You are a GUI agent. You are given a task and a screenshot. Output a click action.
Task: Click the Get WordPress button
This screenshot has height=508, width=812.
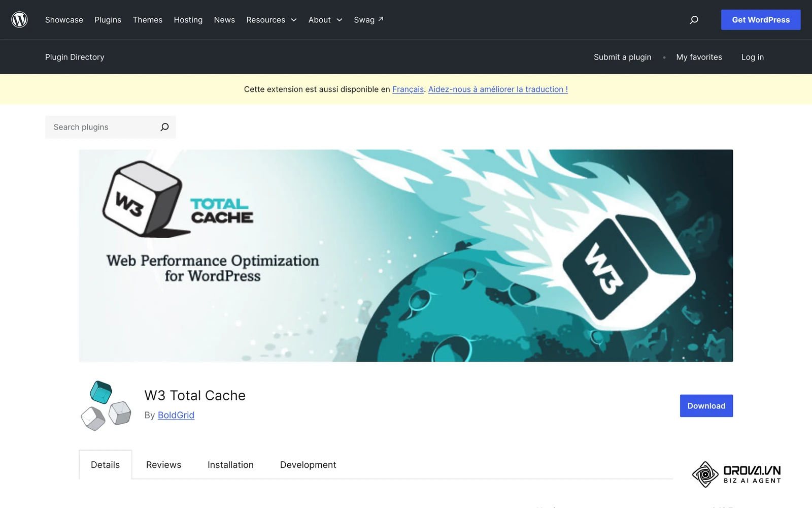pyautogui.click(x=761, y=20)
